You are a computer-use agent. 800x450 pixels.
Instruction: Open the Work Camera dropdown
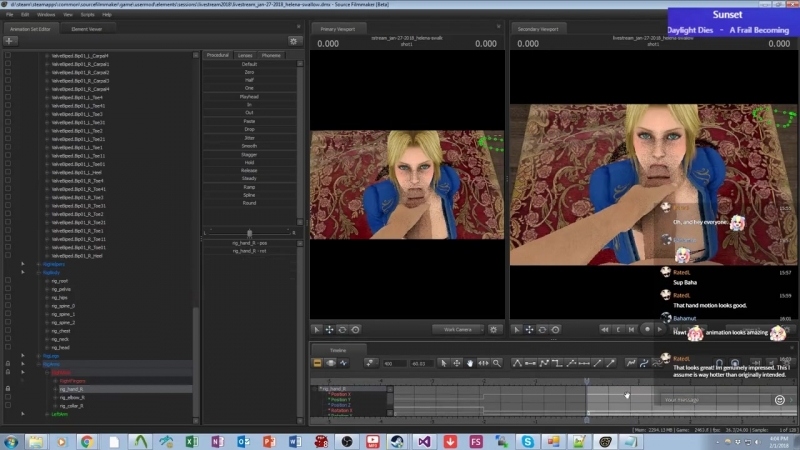(x=459, y=329)
